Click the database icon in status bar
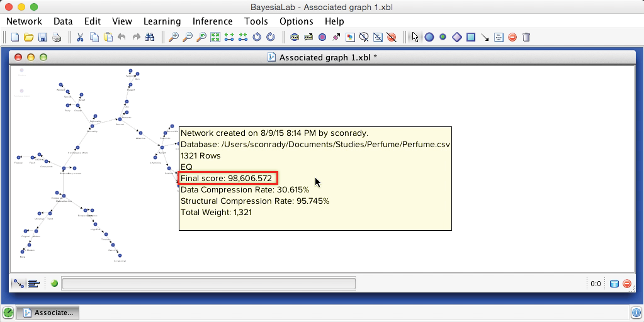 pyautogui.click(x=614, y=284)
